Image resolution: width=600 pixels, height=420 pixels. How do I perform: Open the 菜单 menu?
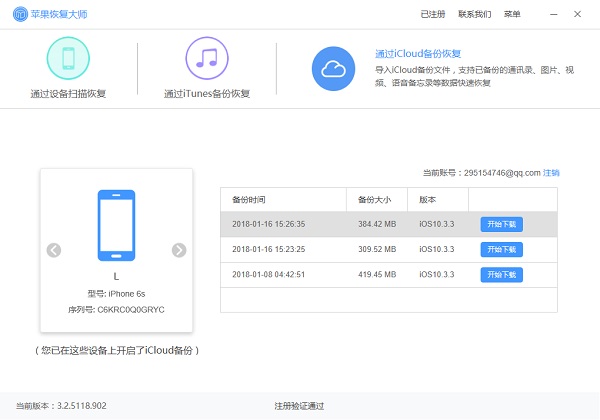pyautogui.click(x=512, y=14)
